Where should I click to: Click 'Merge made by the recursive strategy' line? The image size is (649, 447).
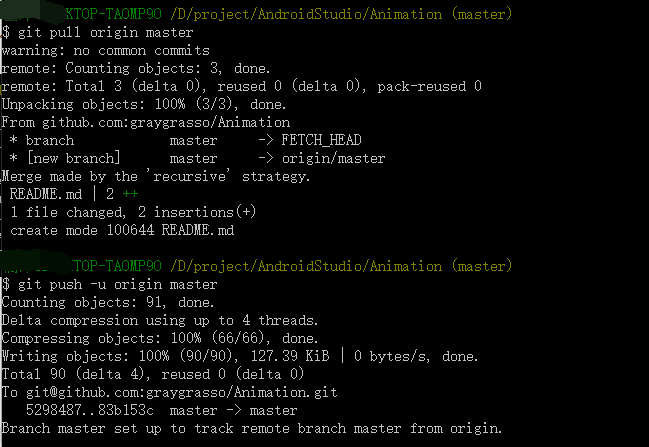point(156,177)
